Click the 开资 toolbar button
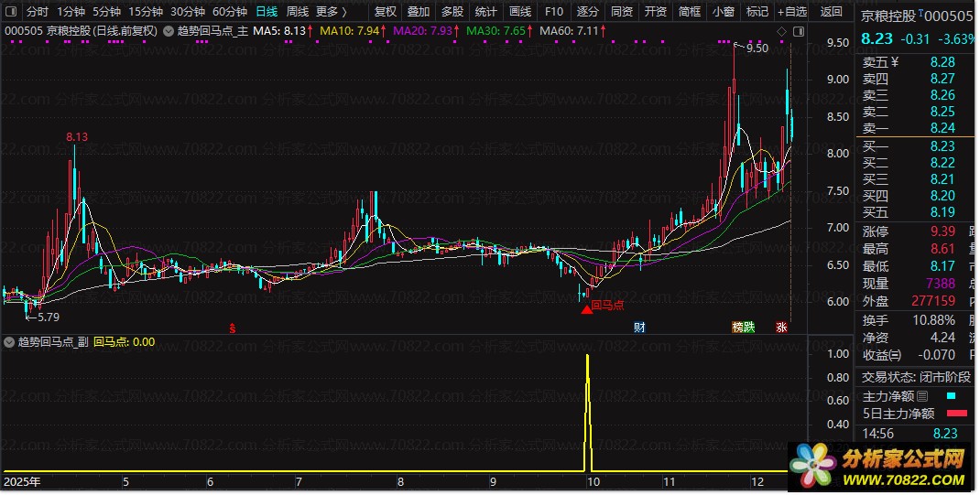This screenshot has height=495, width=980. pos(656,12)
